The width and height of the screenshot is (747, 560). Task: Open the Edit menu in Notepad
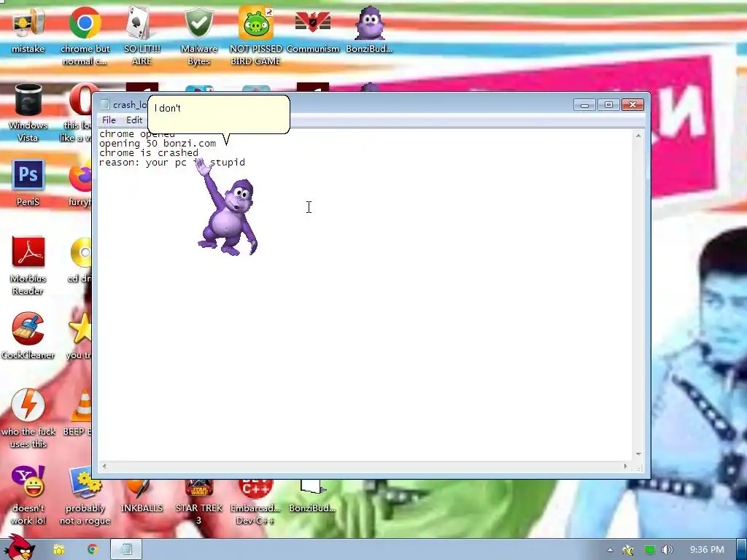pos(134,120)
